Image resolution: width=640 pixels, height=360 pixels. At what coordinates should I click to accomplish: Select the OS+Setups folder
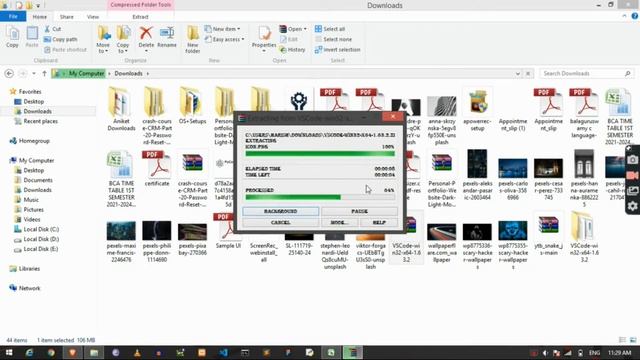point(192,106)
